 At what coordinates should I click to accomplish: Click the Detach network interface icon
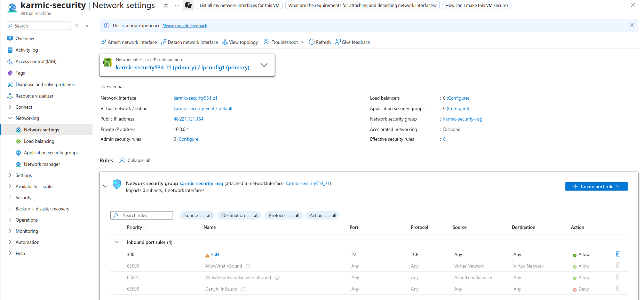tap(164, 42)
